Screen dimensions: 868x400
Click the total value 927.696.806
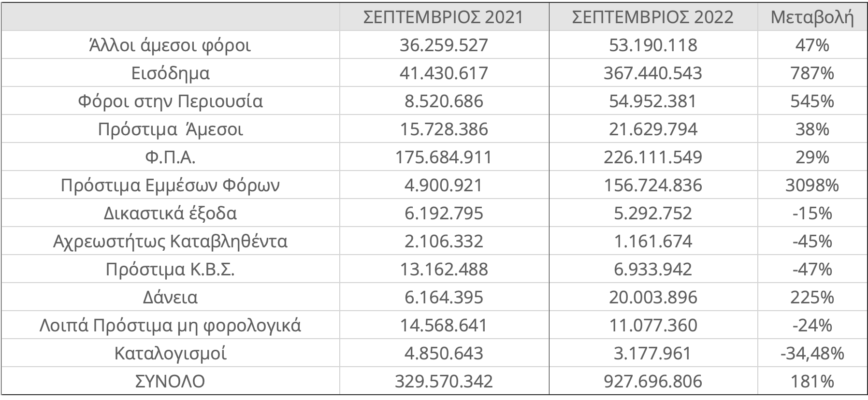(x=653, y=381)
